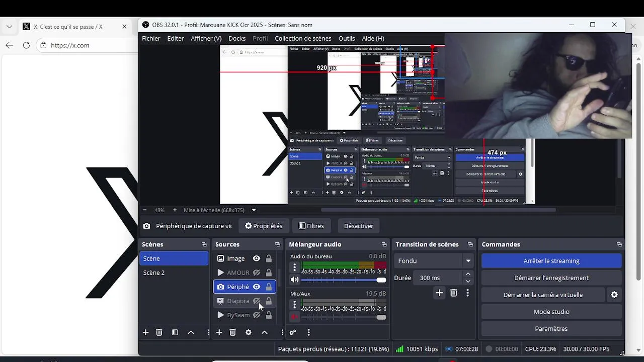Open source Propriétés button
The image size is (644, 362).
click(x=264, y=226)
